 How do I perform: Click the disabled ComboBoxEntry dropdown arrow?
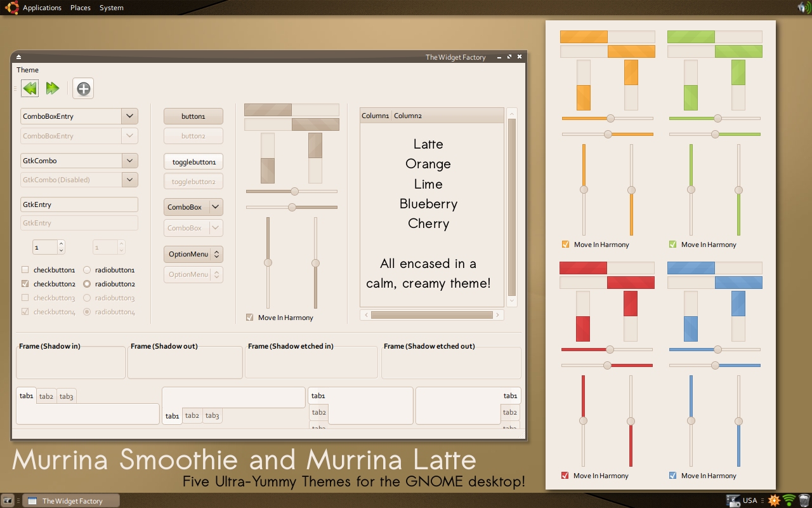pos(129,136)
